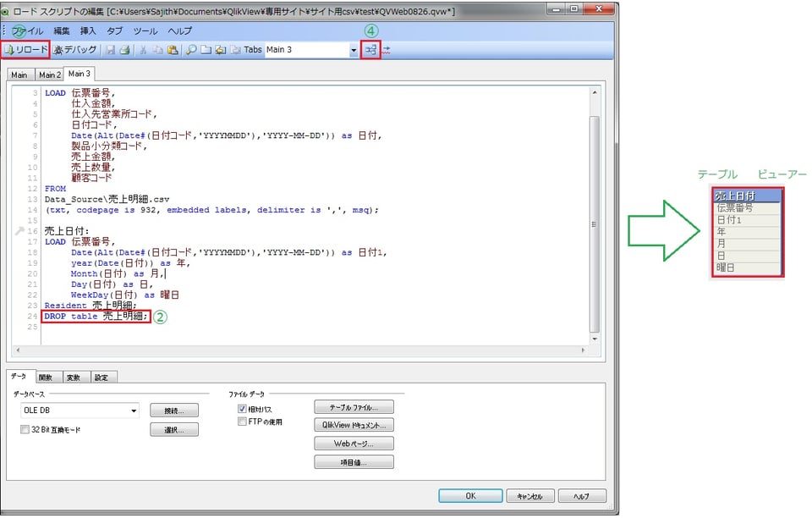Open the OLE DB database dropdown
Image resolution: width=812 pixels, height=518 pixels.
[135, 410]
